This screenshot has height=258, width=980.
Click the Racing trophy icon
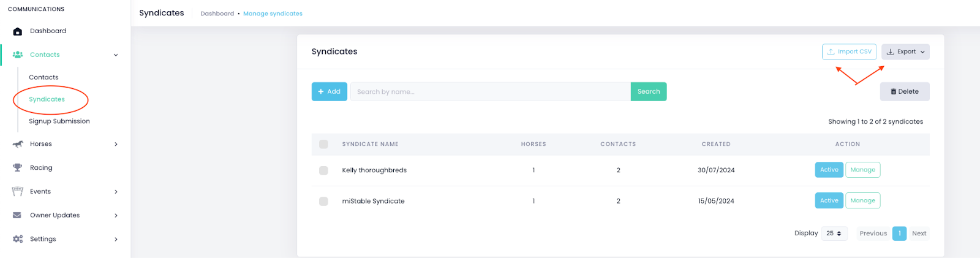tap(18, 168)
